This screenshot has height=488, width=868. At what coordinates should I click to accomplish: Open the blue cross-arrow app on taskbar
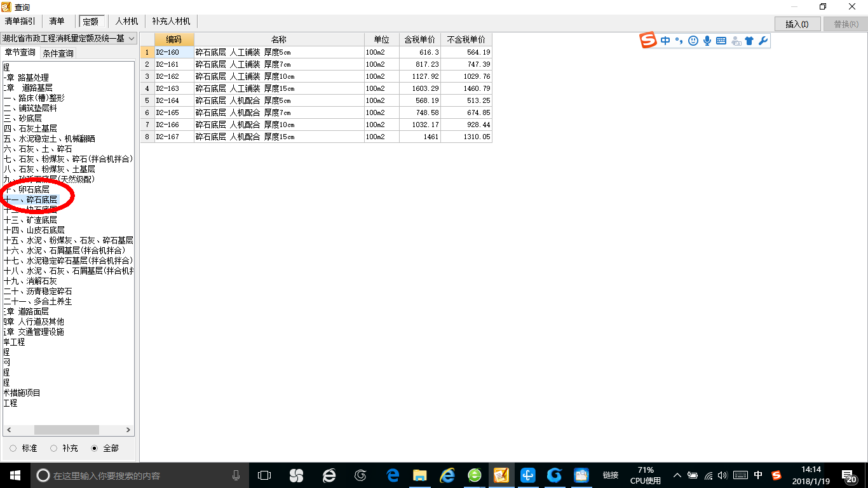pos(528,475)
